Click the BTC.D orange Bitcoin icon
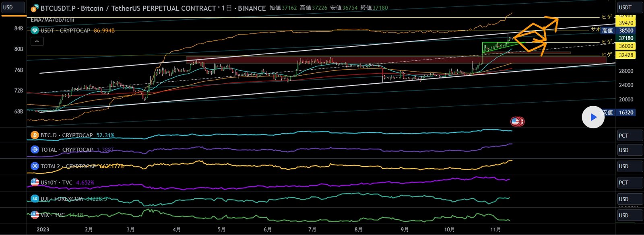This screenshot has width=644, height=235. (35, 135)
